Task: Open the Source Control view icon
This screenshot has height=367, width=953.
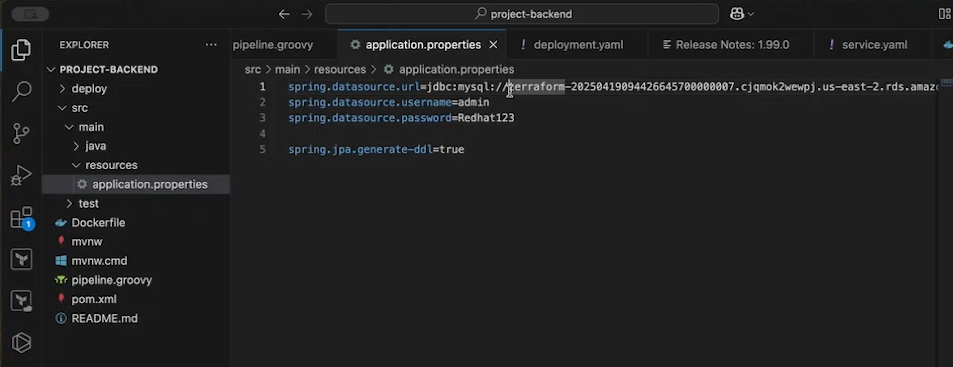Action: (x=21, y=133)
